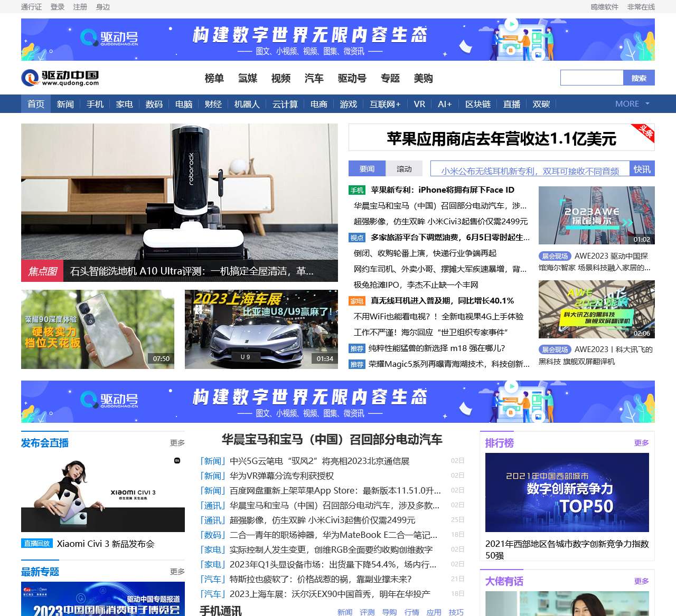Open news 华为VR弹幕分流专利获授权
This screenshot has height=616, width=676.
(281, 476)
